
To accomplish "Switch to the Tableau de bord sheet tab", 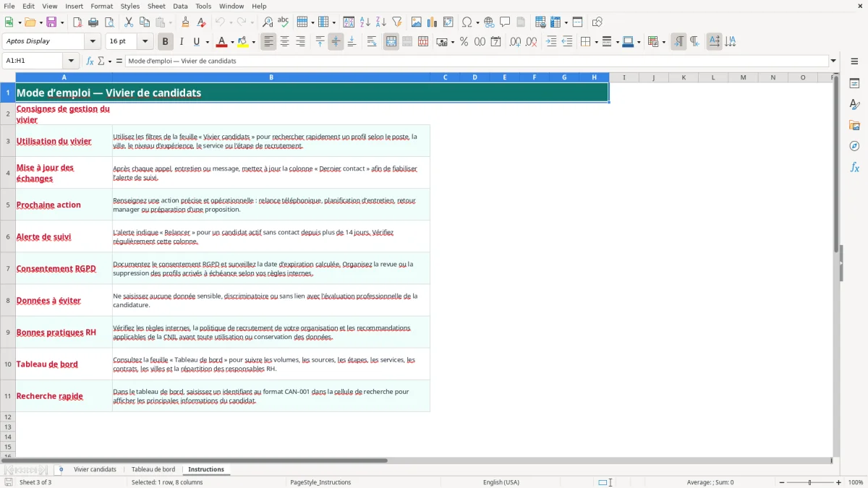I will [153, 470].
